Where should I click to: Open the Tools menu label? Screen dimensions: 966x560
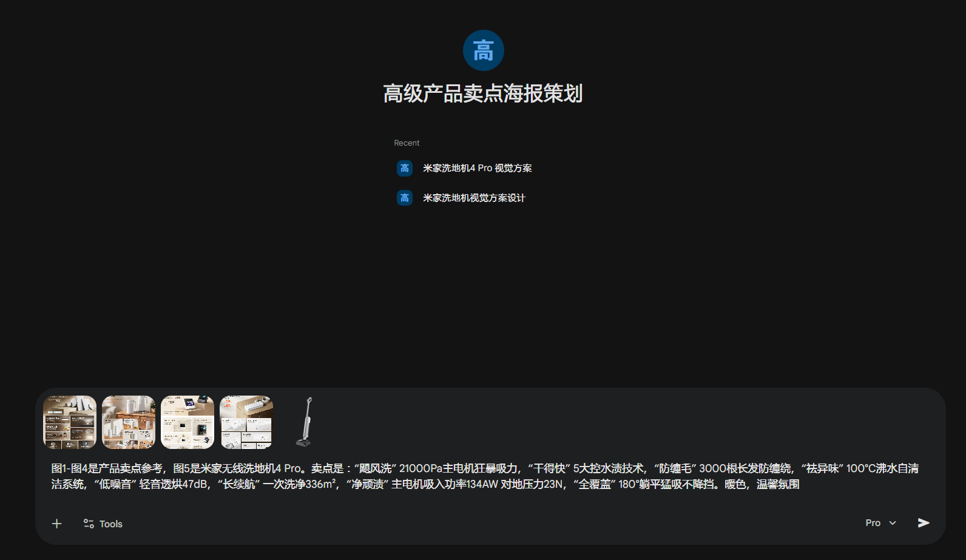coord(111,524)
